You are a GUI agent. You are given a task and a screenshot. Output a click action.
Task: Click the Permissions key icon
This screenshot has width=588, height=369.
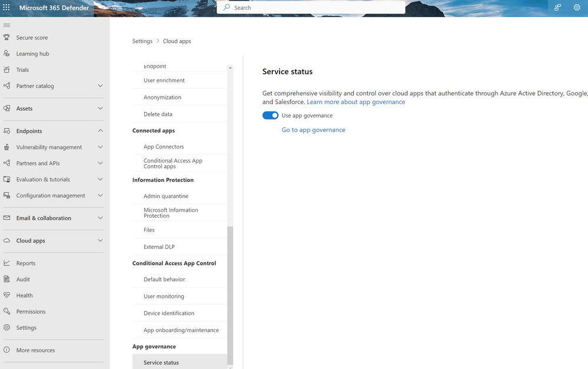pyautogui.click(x=6, y=312)
